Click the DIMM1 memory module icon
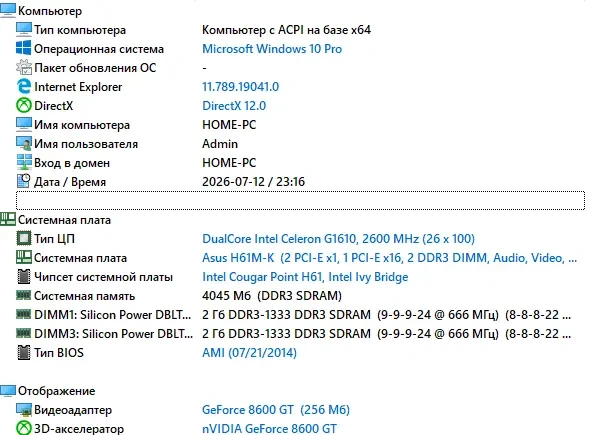600x435 pixels. [x=23, y=314]
